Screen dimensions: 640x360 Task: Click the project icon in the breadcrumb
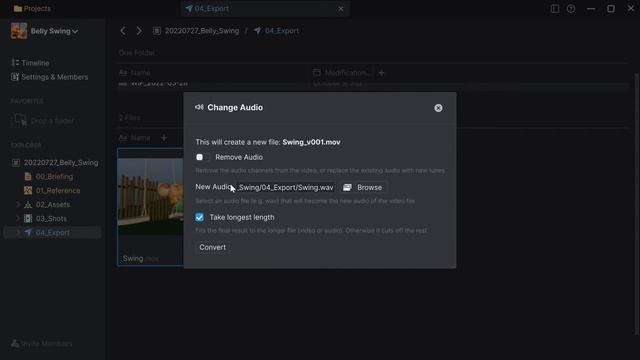(x=157, y=31)
